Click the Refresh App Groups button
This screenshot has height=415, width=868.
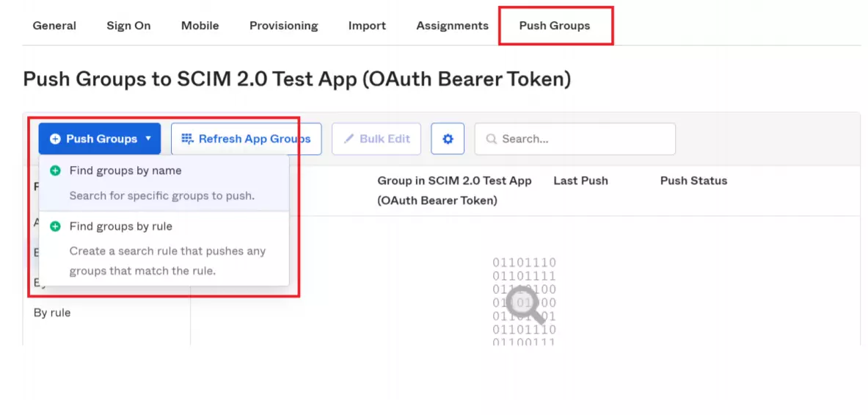[247, 139]
